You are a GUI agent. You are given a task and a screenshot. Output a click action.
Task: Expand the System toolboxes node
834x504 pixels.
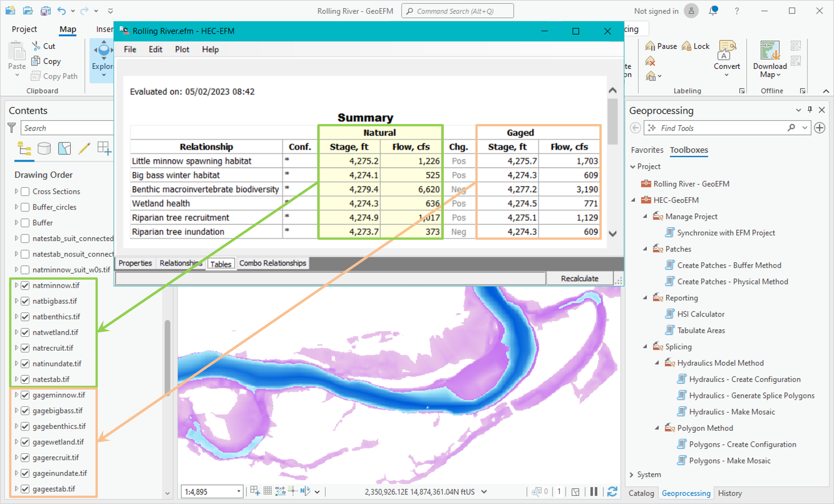(x=632, y=475)
